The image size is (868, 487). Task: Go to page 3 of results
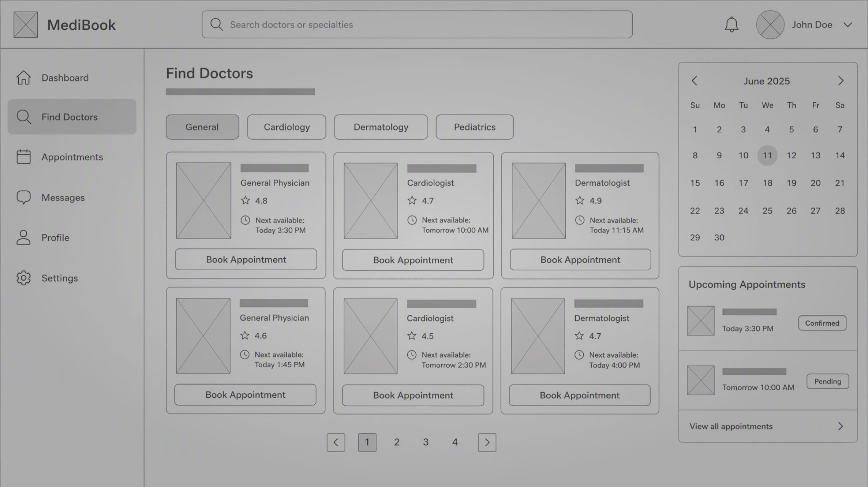pyautogui.click(x=426, y=442)
